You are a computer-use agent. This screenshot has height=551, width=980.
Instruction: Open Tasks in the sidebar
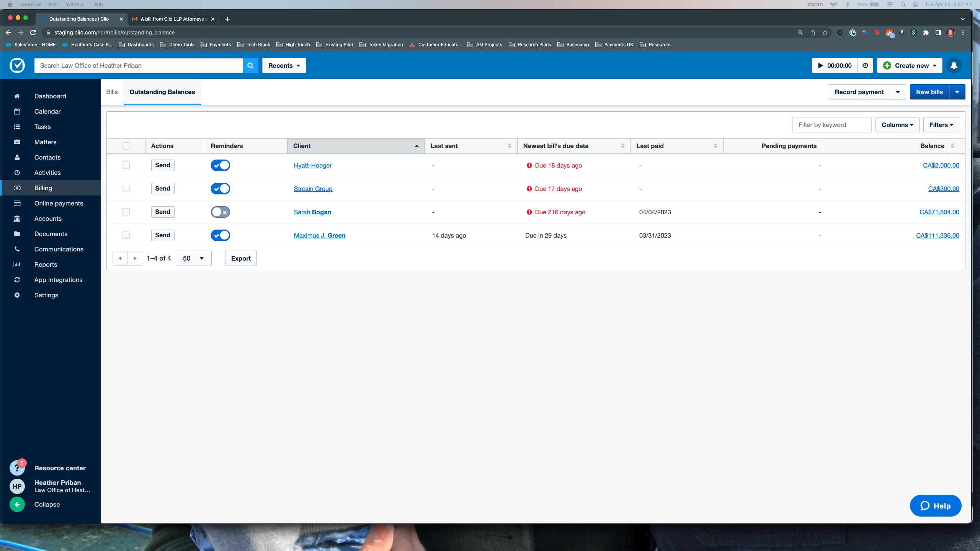tap(50, 127)
